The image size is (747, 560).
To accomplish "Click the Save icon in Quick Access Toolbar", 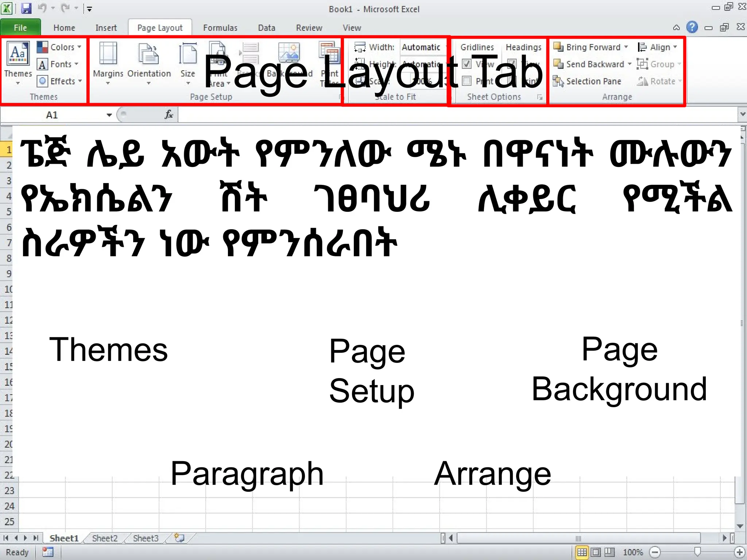I will pos(26,8).
